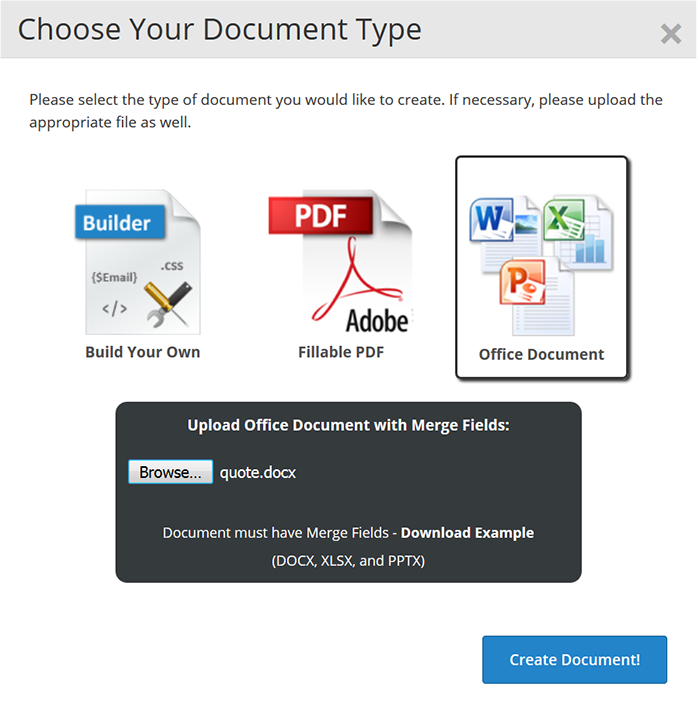Click the DOCX, XLSX, and PPTX note

tap(348, 561)
